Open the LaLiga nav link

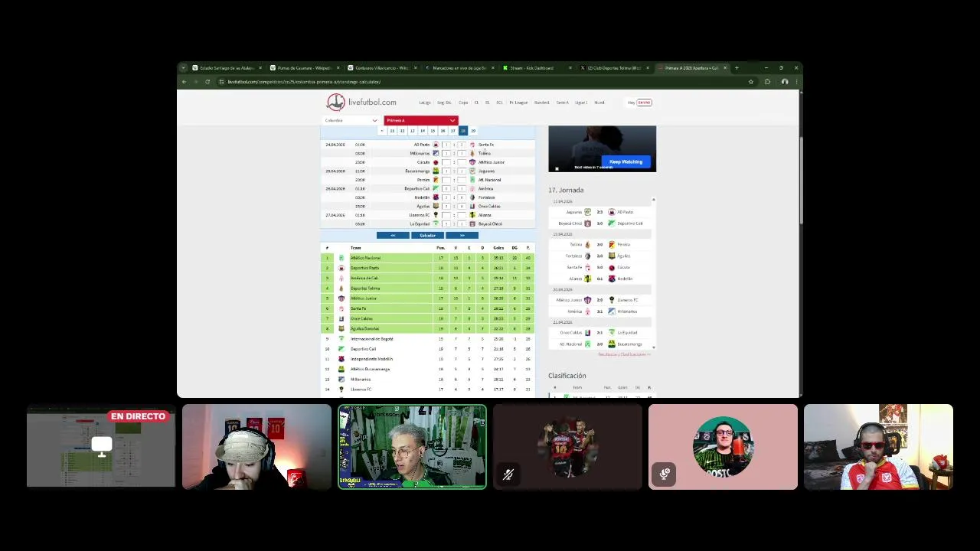point(425,103)
